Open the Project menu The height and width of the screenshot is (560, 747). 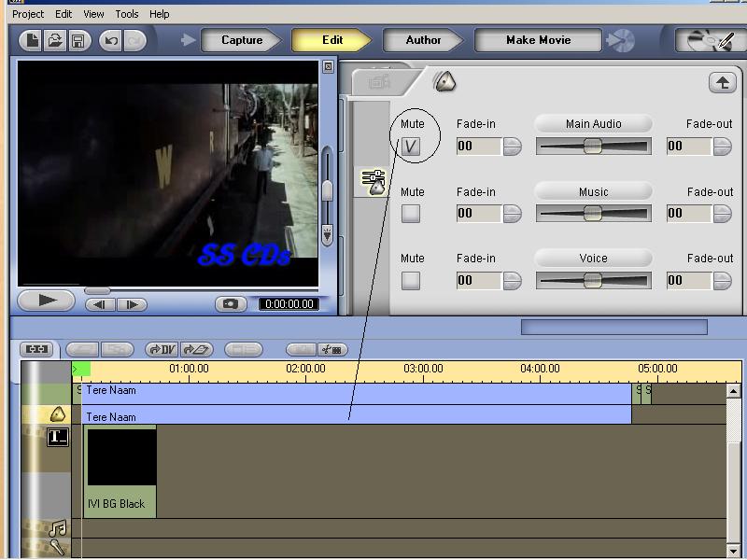[x=28, y=14]
